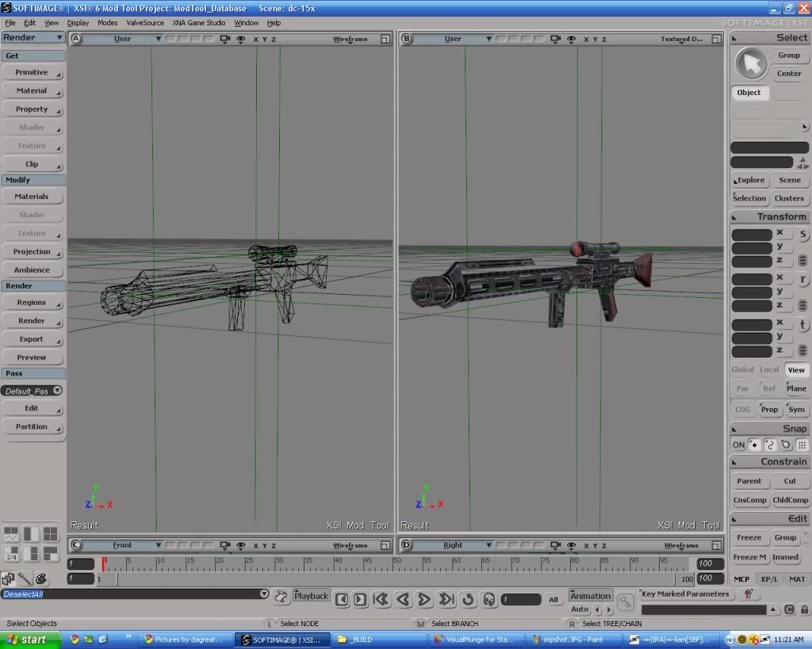This screenshot has width=812, height=649.
Task: Open the User view dropdown in viewport A
Action: pos(123,39)
